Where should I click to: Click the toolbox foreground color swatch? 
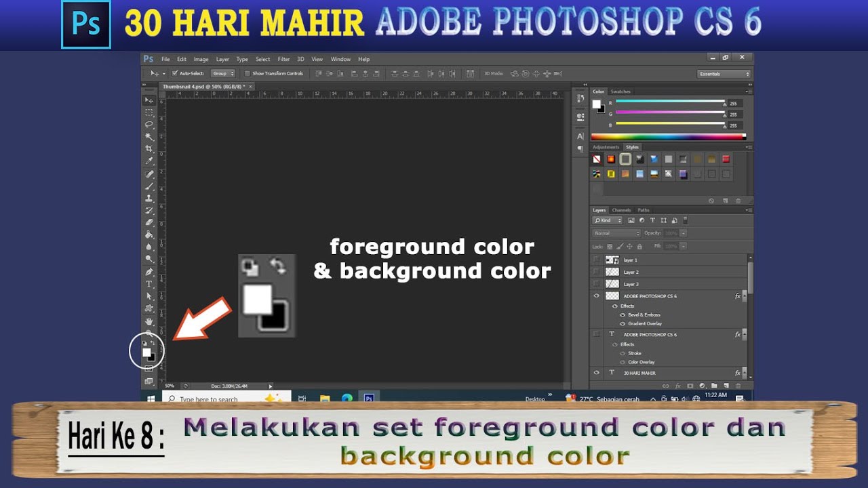[x=146, y=352]
